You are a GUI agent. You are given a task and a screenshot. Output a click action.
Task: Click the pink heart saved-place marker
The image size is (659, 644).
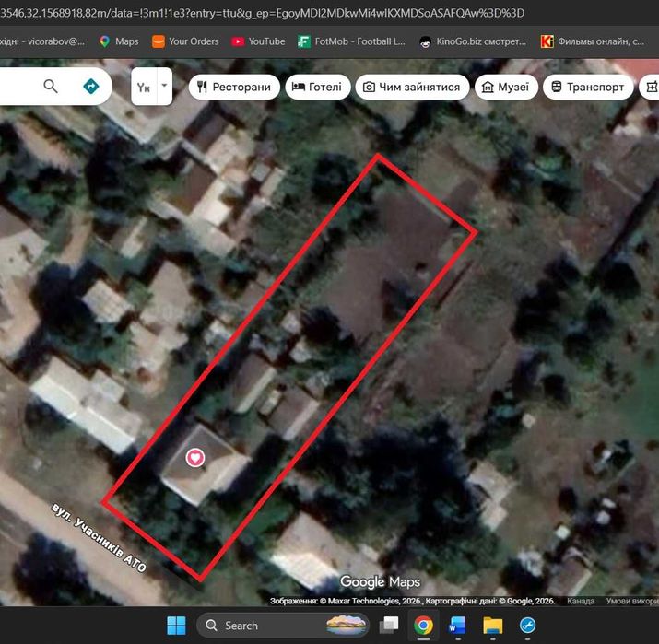coord(195,458)
